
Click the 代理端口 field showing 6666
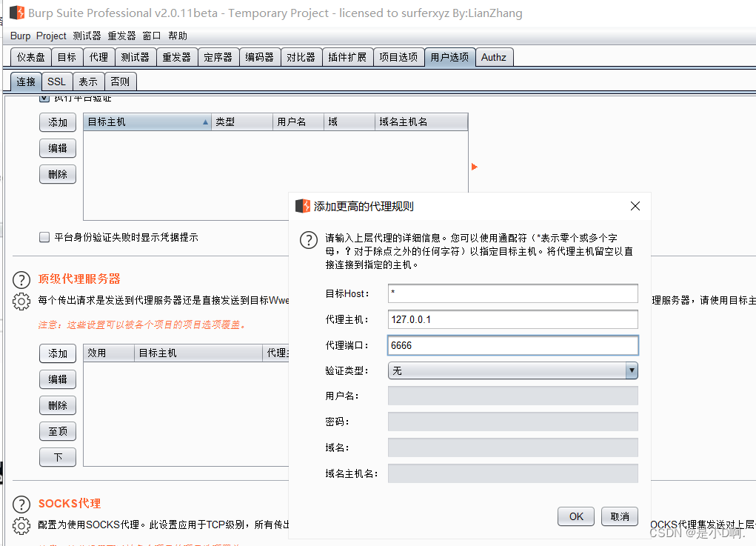pyautogui.click(x=513, y=345)
